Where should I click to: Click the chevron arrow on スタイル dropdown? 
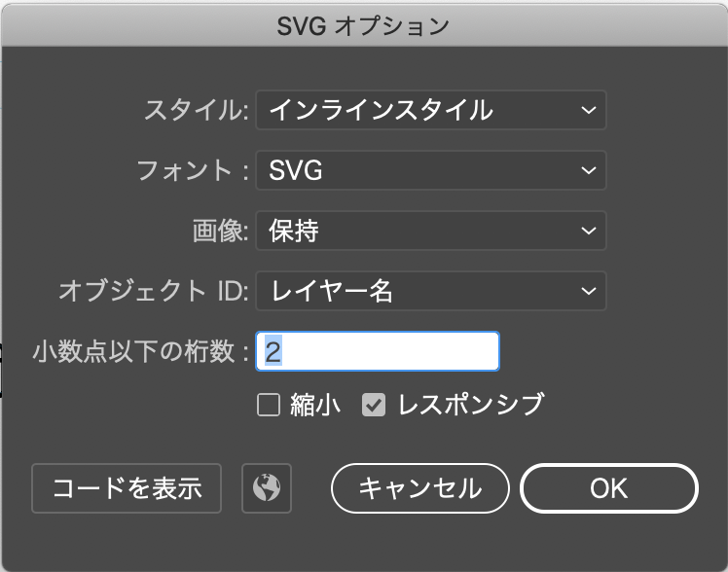click(588, 111)
